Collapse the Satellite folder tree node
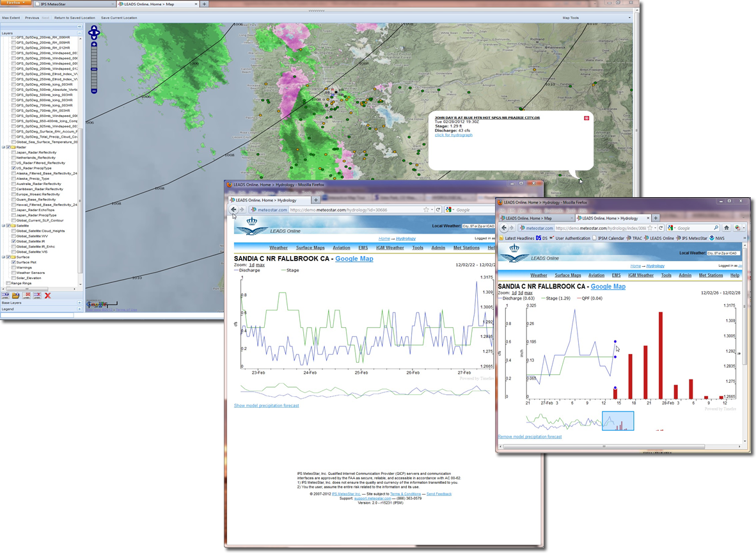 tap(3, 225)
